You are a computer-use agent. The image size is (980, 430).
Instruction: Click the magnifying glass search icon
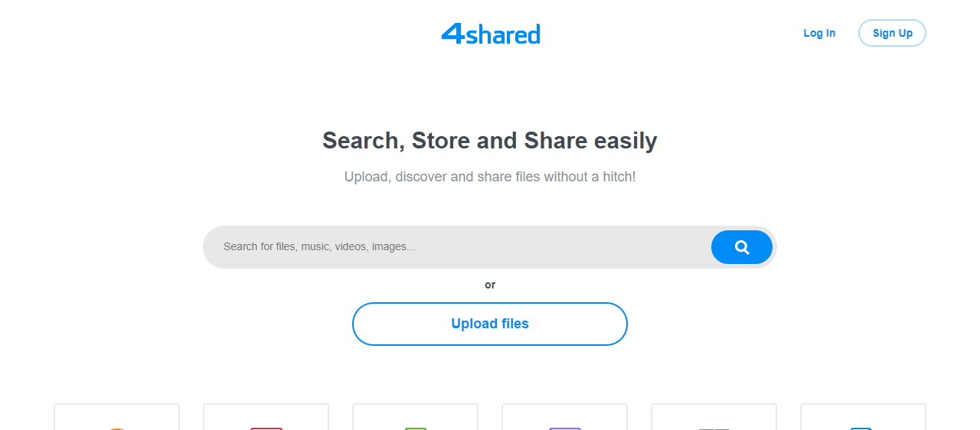pos(742,247)
